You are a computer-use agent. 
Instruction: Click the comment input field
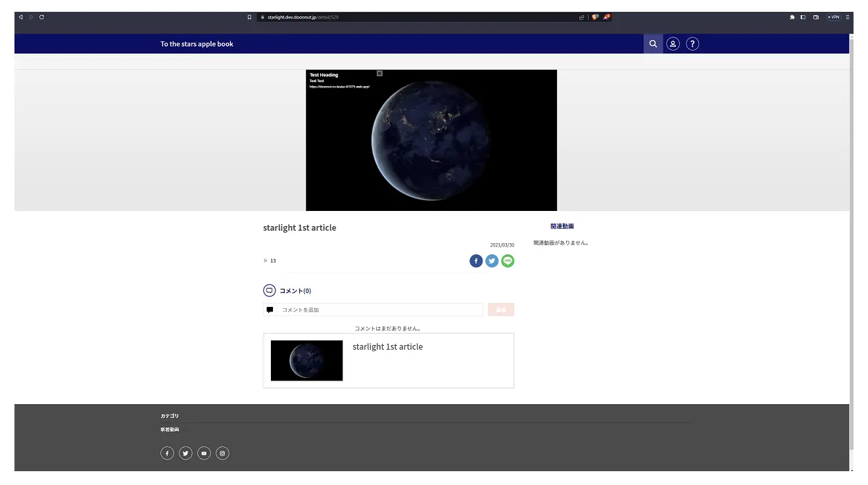379,310
